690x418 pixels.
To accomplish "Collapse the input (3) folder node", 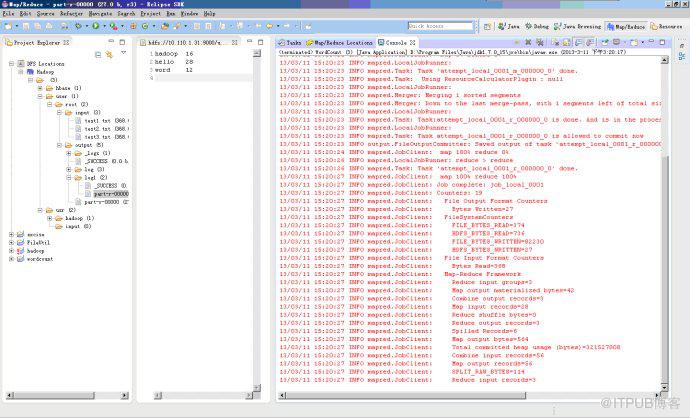I will click(59, 113).
